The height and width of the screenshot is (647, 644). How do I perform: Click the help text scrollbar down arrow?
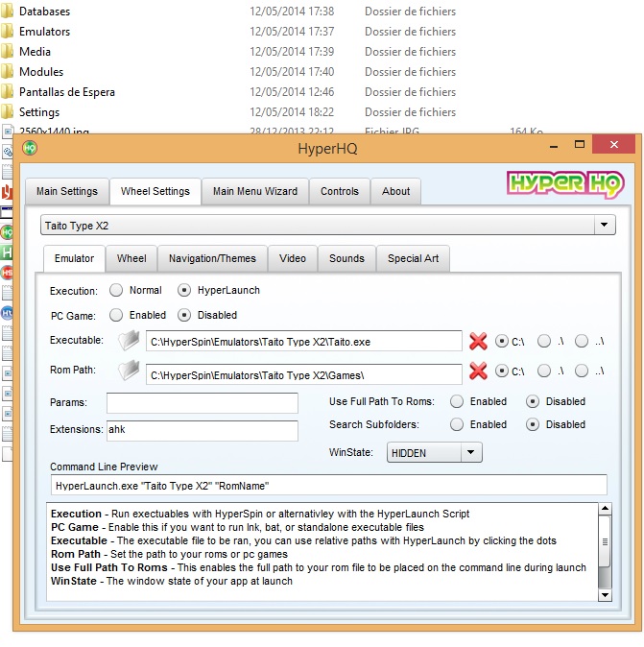[x=605, y=595]
